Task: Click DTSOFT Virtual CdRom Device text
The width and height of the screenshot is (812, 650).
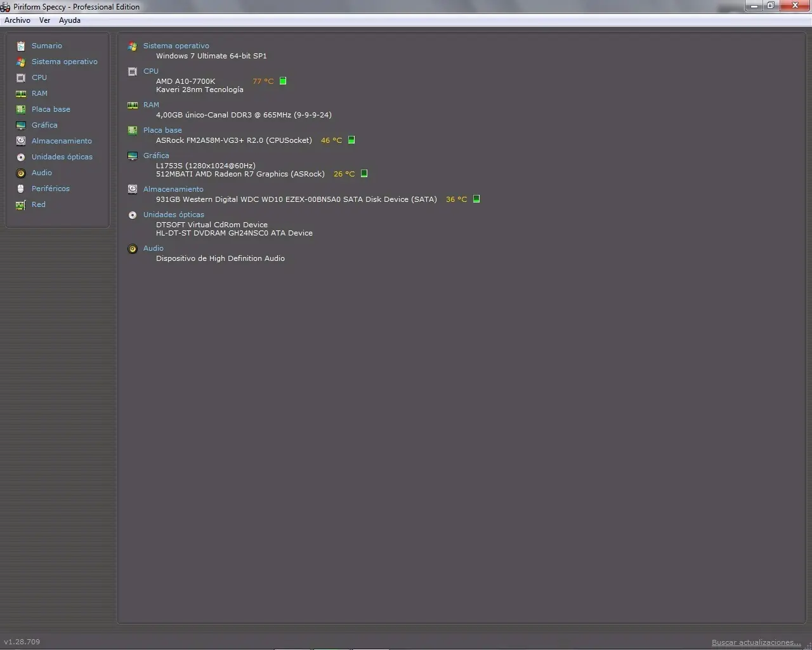Action: (x=212, y=225)
